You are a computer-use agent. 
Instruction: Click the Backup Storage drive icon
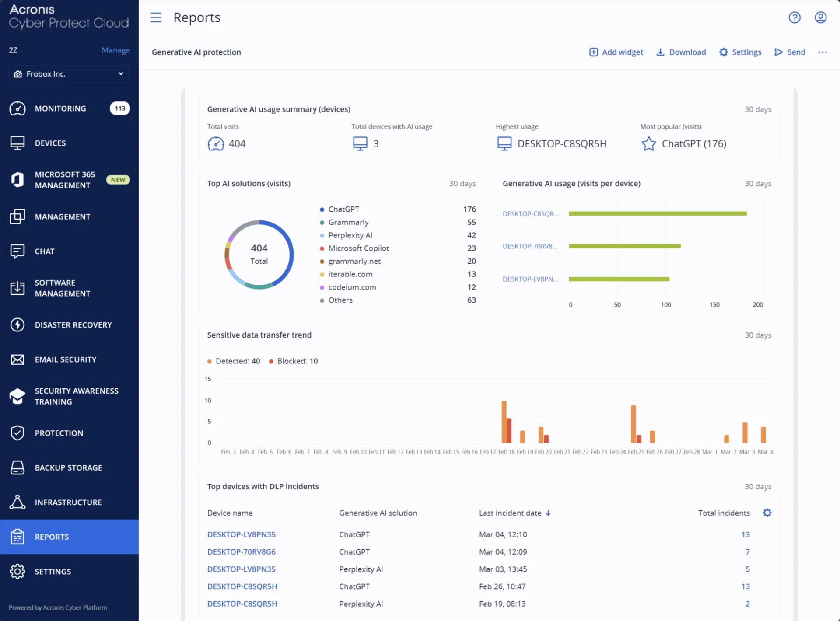17,467
